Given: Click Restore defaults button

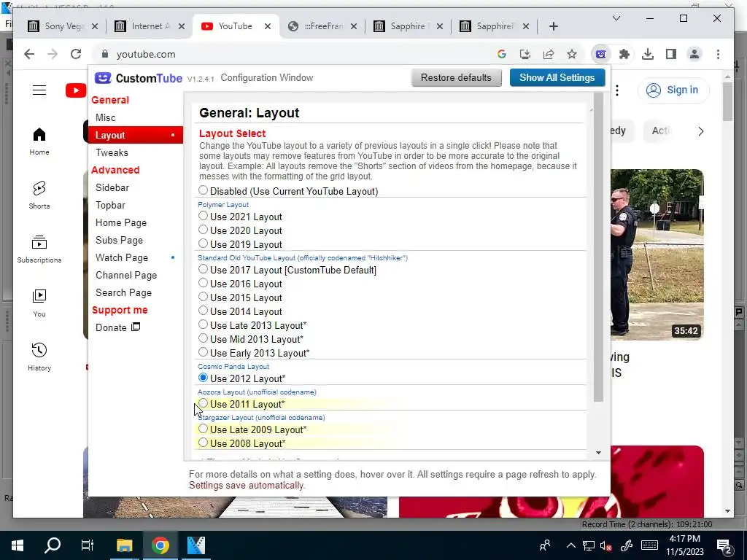Looking at the screenshot, I should [456, 77].
